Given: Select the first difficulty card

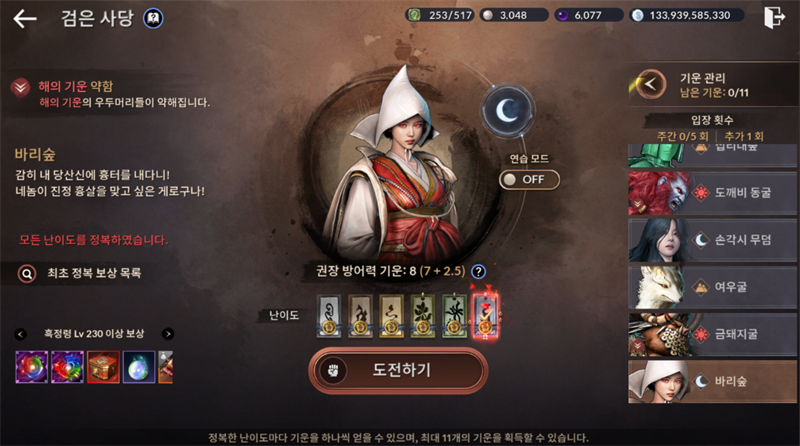Looking at the screenshot, I should pos(329,316).
